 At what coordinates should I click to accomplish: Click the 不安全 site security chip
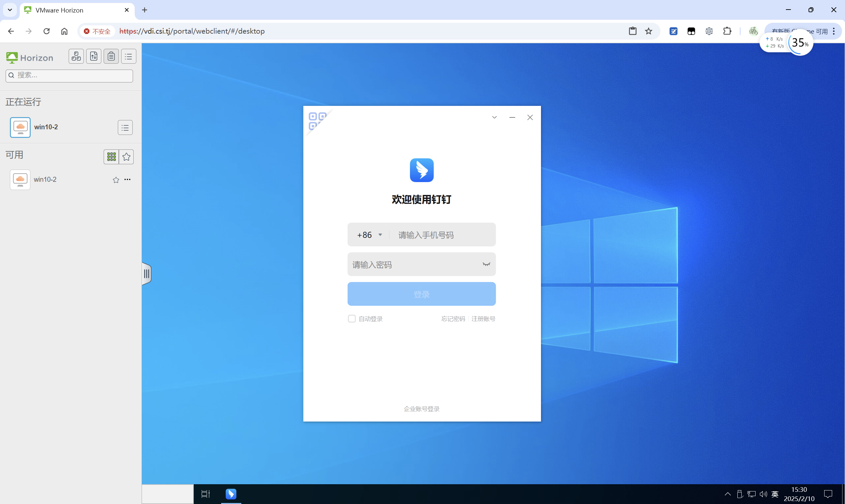point(97,31)
